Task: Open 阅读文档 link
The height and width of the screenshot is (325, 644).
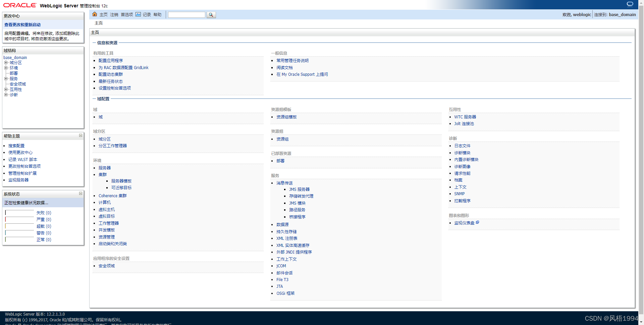Action: (x=284, y=68)
